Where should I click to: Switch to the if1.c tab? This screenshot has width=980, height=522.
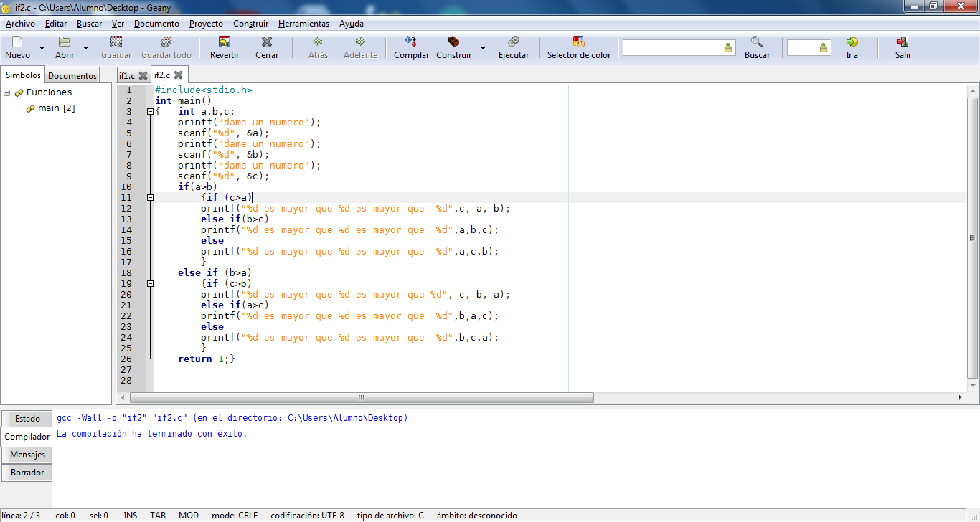tap(128, 74)
